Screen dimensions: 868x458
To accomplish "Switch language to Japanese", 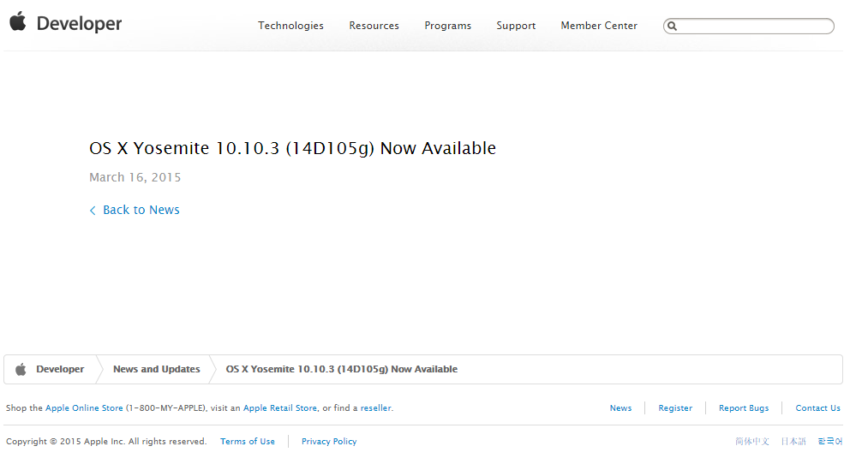I will tap(793, 442).
